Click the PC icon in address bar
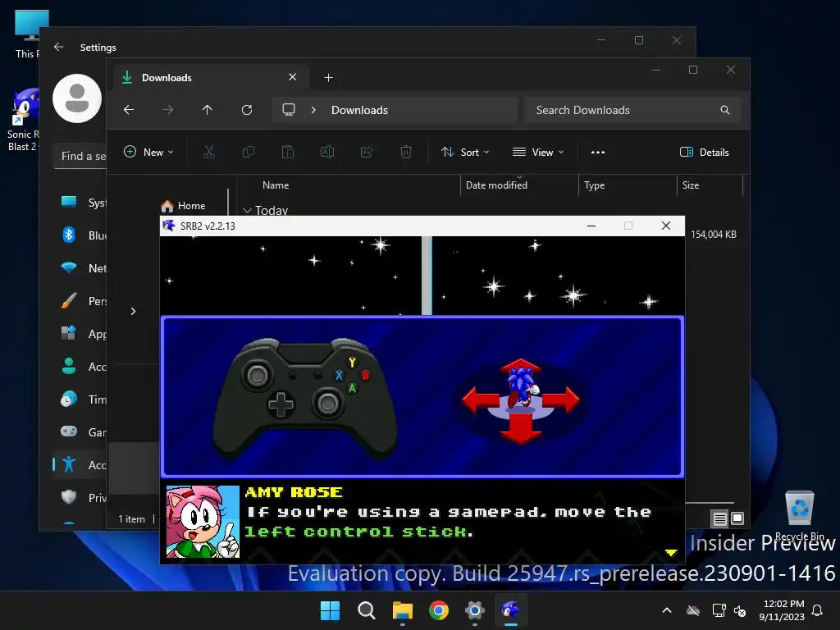840x630 pixels. coord(289,110)
